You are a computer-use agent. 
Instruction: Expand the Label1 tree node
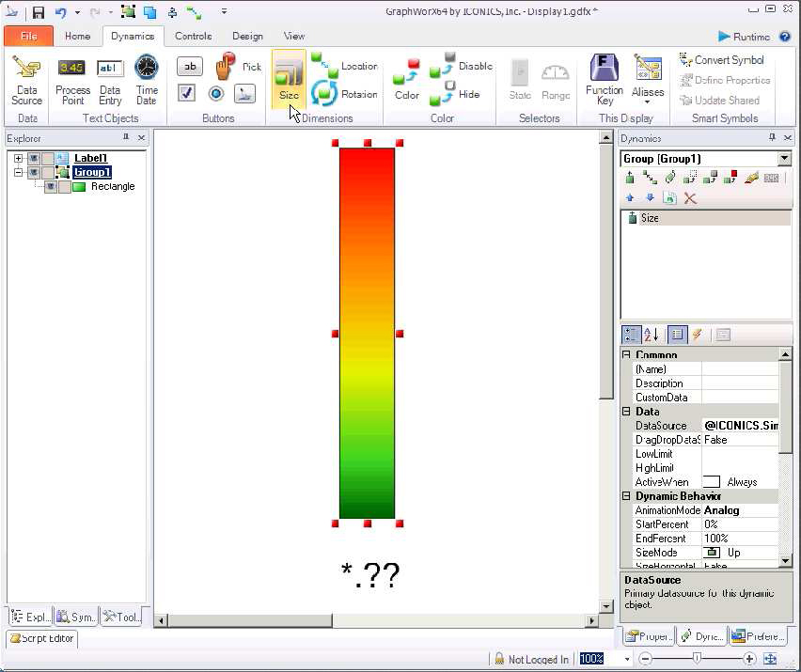click(x=18, y=159)
